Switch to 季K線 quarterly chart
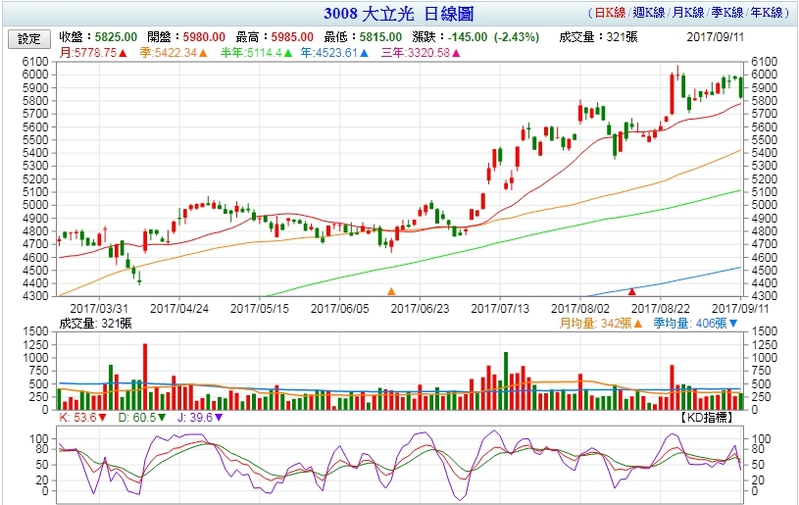This screenshot has width=799, height=505. 728,13
